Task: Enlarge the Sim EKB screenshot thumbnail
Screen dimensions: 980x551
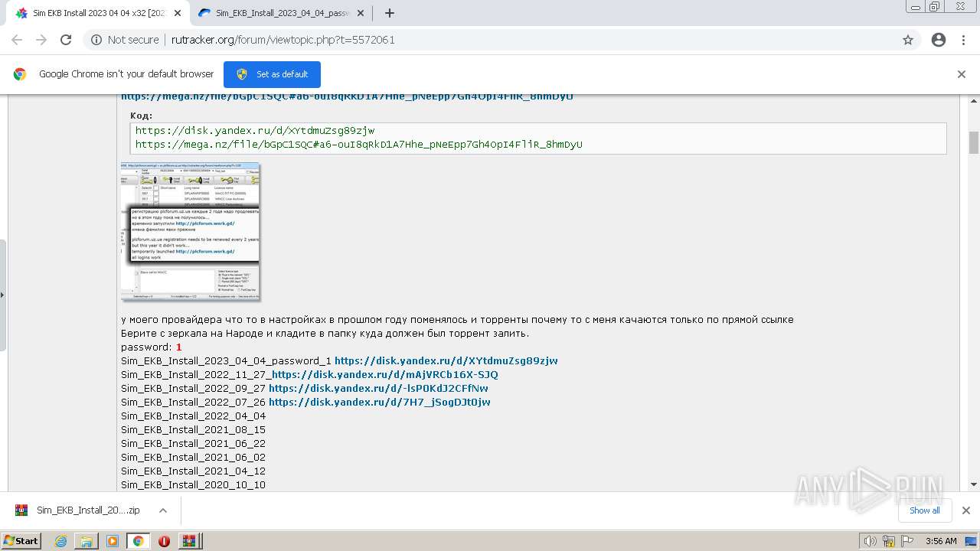Action: coord(191,231)
